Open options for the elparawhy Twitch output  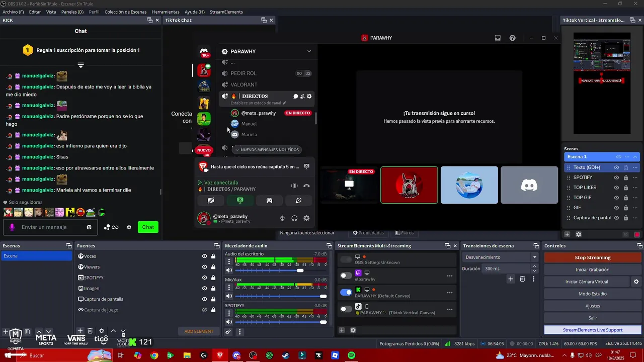click(x=449, y=276)
